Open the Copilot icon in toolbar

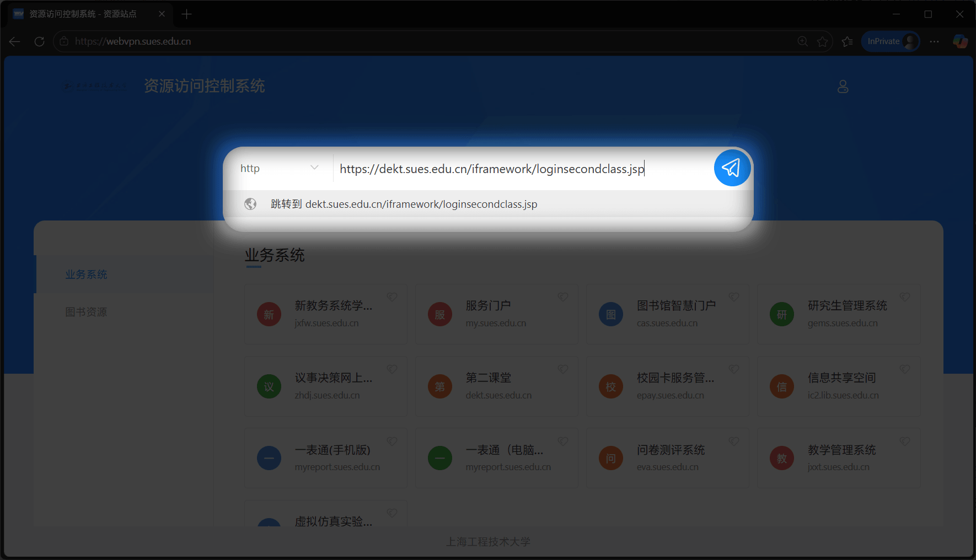coord(960,41)
